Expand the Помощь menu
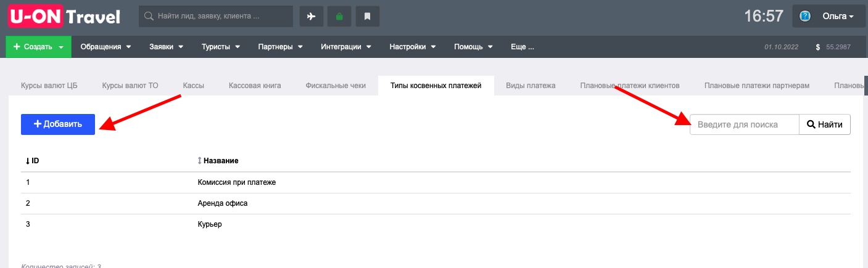 click(473, 47)
